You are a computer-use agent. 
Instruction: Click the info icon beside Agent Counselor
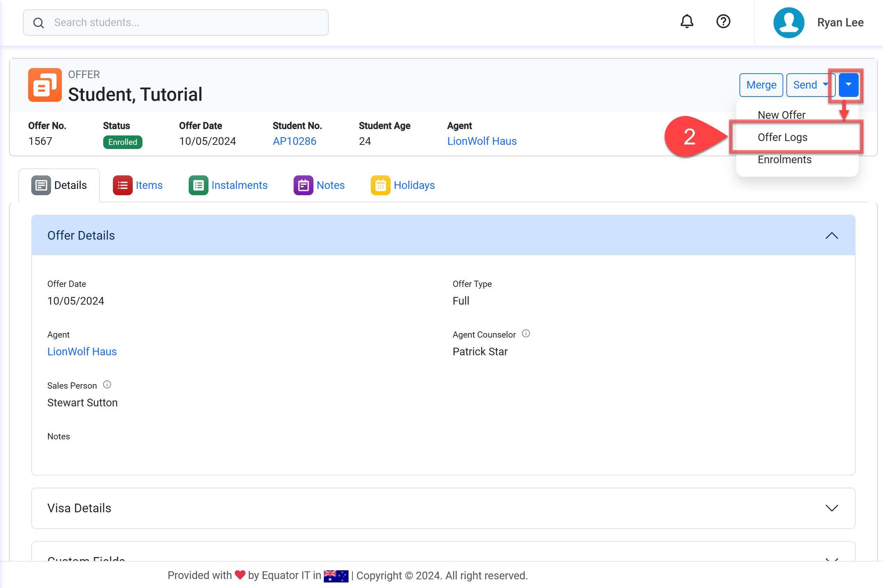click(x=526, y=333)
